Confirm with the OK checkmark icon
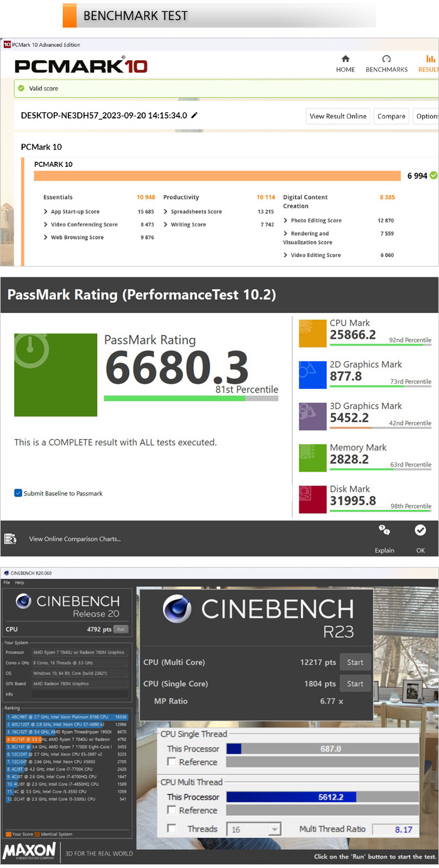Viewport: 439px width, 868px height. point(420,531)
